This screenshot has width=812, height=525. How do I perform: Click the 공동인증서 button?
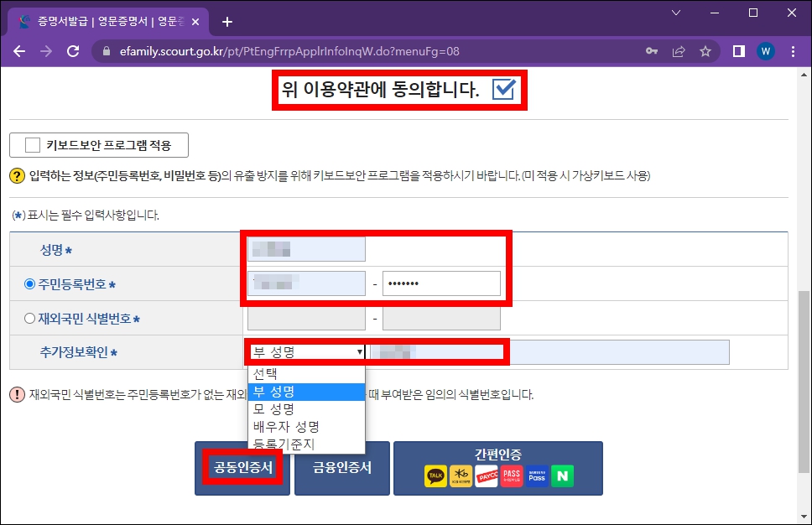pos(242,468)
